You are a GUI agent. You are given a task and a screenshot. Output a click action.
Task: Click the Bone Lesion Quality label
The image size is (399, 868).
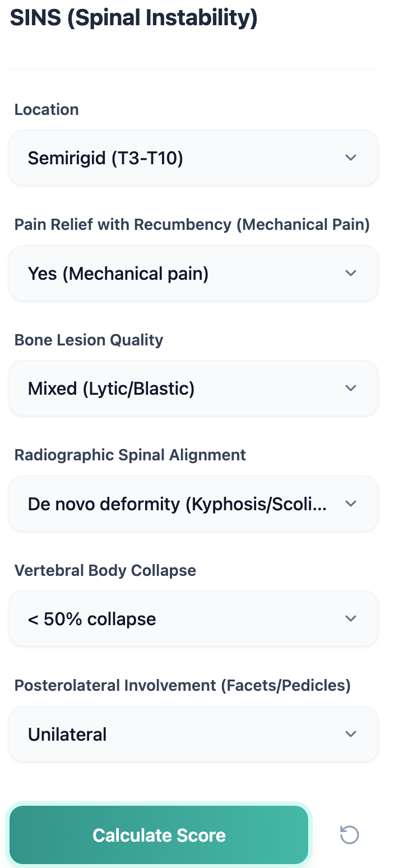pos(89,340)
